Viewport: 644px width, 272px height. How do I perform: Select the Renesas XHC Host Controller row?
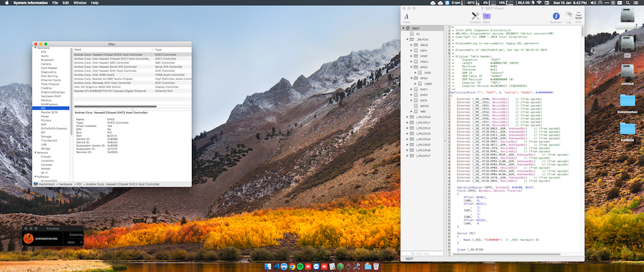click(132, 83)
